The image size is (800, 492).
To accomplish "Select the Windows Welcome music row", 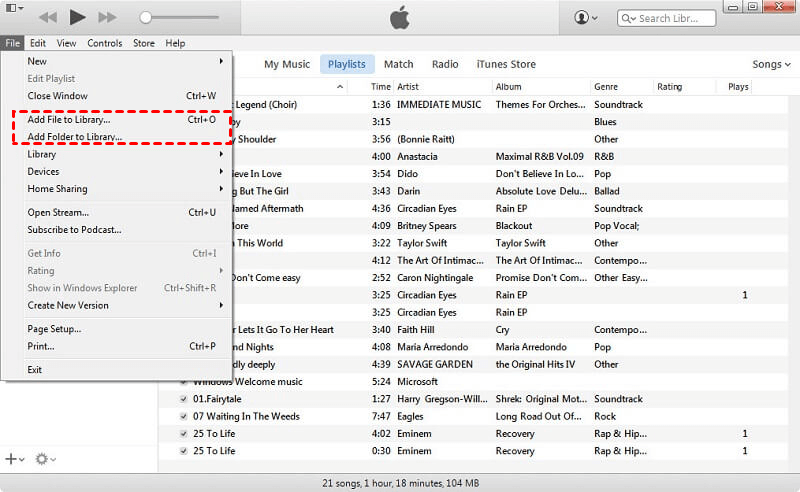I will click(x=473, y=382).
